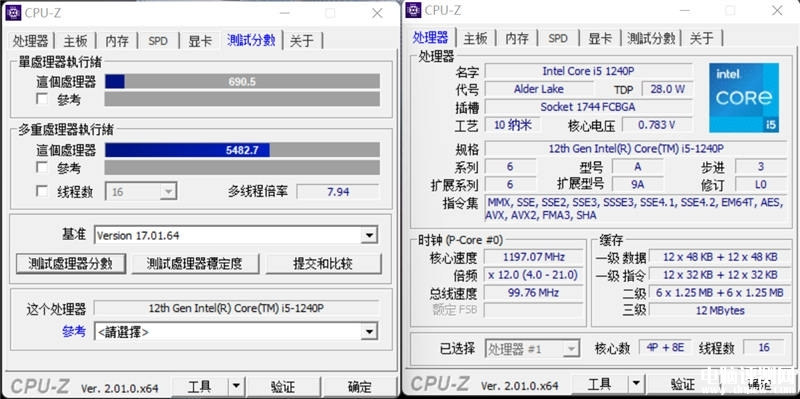Click 线程数 value 16 in right window

pyautogui.click(x=764, y=347)
